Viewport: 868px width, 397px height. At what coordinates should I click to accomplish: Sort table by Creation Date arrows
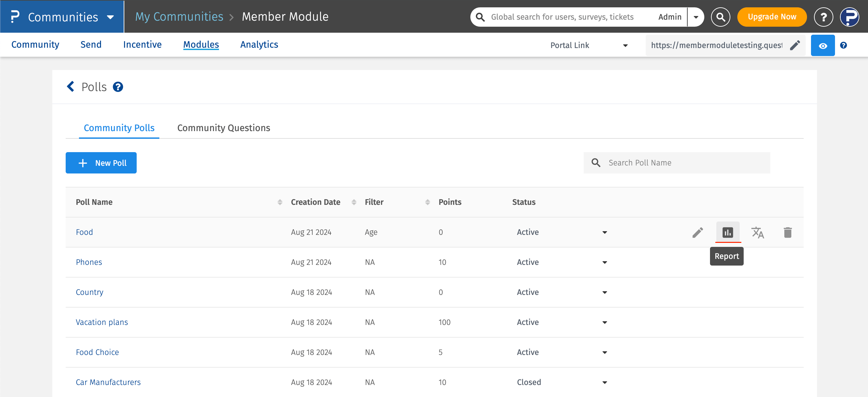point(354,202)
